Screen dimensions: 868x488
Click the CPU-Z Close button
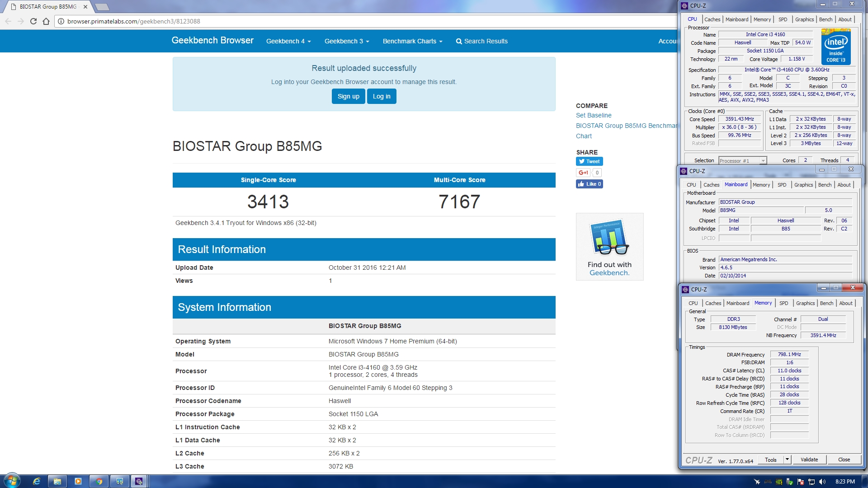[x=844, y=460]
